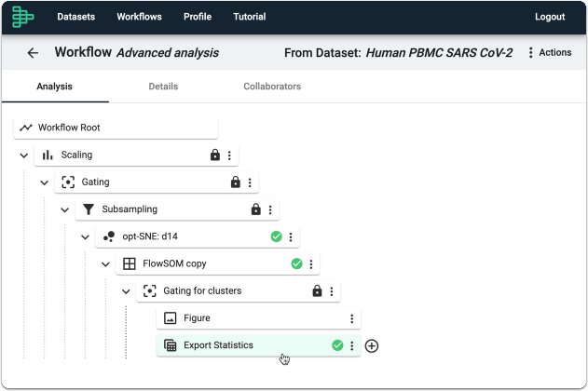Viewport: 588px width, 391px height.
Task: Click the lock icon on the Gating row
Action: tap(235, 182)
